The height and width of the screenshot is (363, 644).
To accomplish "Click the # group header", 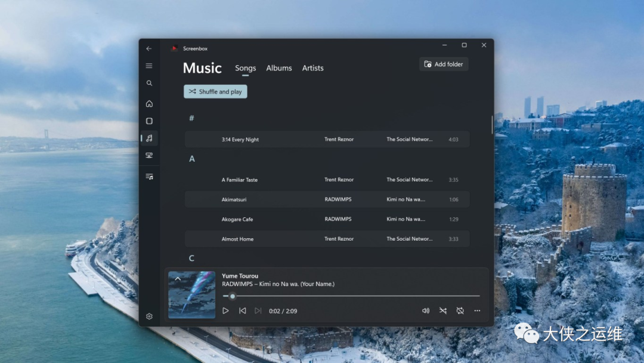I will coord(191,118).
